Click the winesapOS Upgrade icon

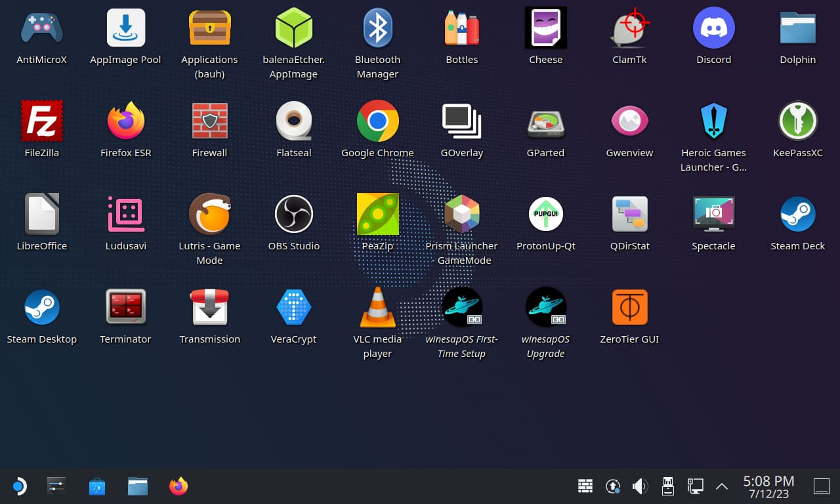(x=545, y=307)
